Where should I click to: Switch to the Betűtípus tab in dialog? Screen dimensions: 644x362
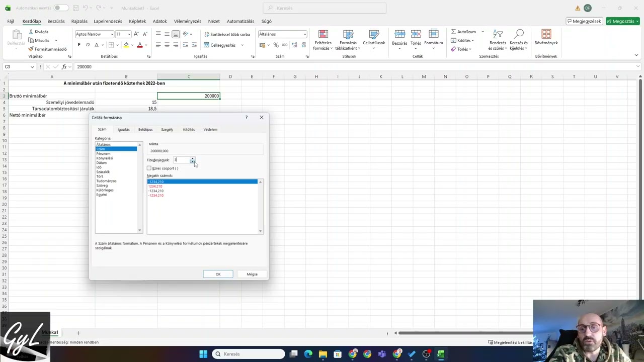click(x=145, y=129)
